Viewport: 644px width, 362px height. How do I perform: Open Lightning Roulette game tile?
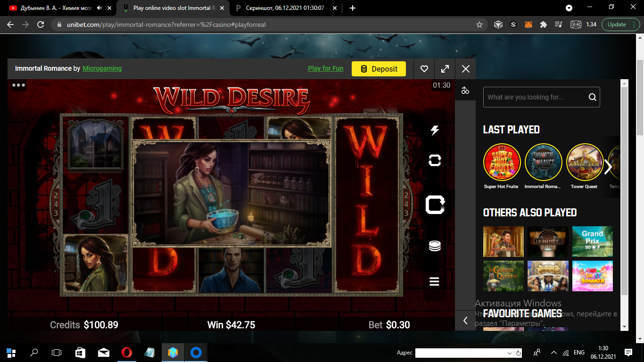(x=548, y=241)
